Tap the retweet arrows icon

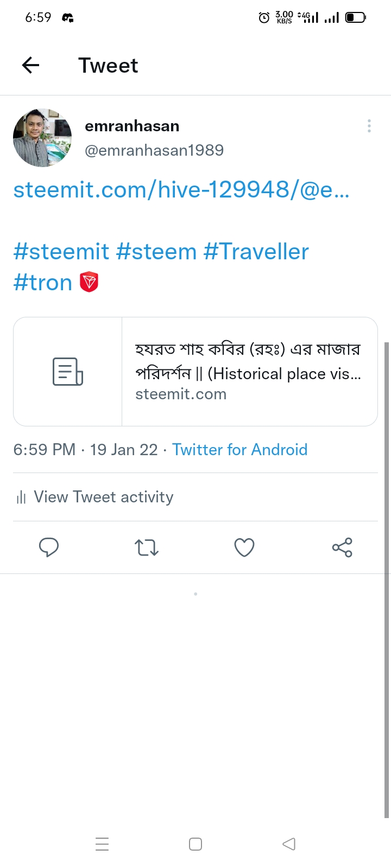tap(147, 547)
